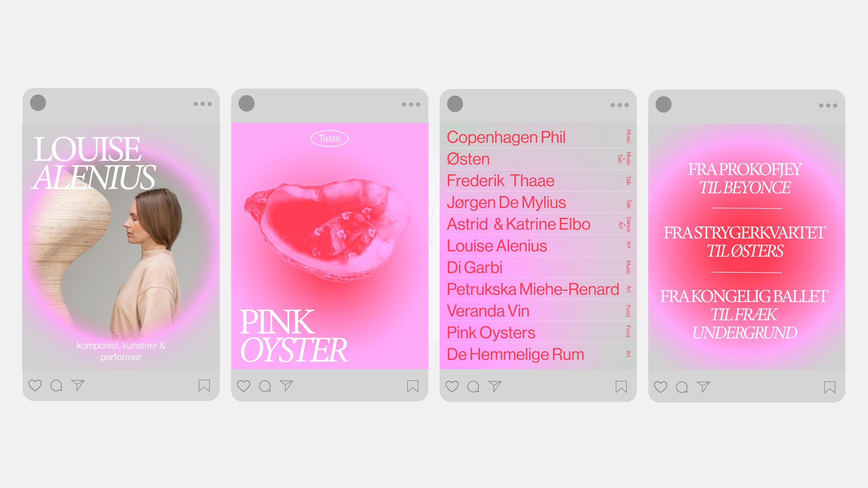Bookmark the Pink Oyster post

[413, 386]
